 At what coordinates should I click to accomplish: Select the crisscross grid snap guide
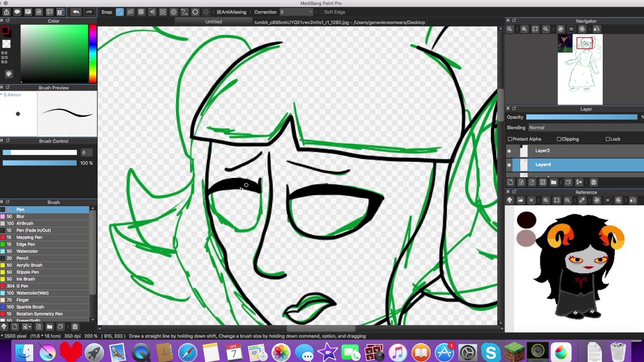(141, 12)
